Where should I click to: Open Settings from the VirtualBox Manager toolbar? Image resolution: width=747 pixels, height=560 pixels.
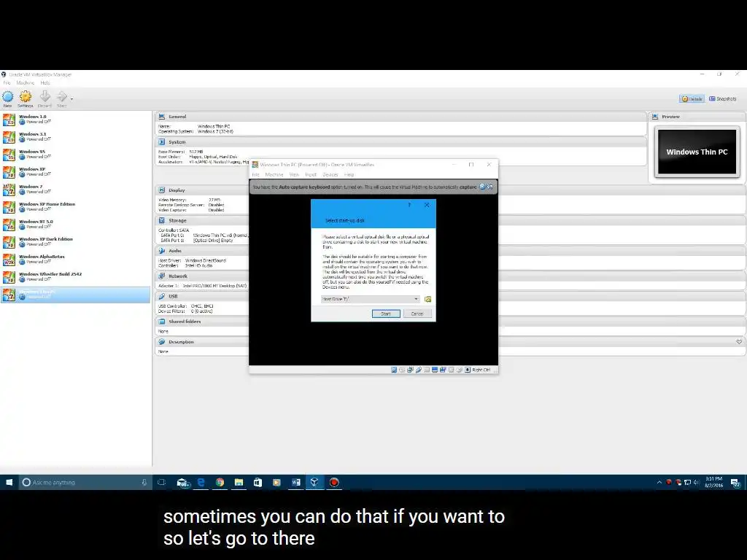(26, 98)
